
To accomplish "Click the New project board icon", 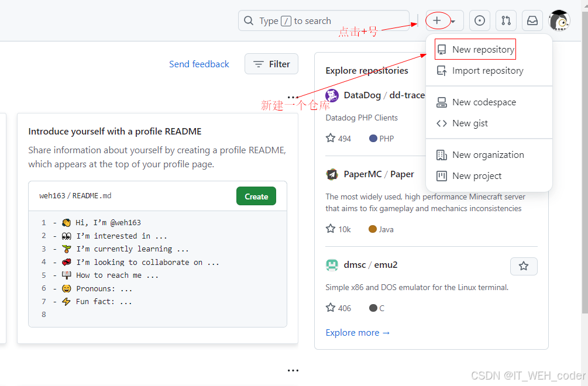I will click(x=442, y=176).
